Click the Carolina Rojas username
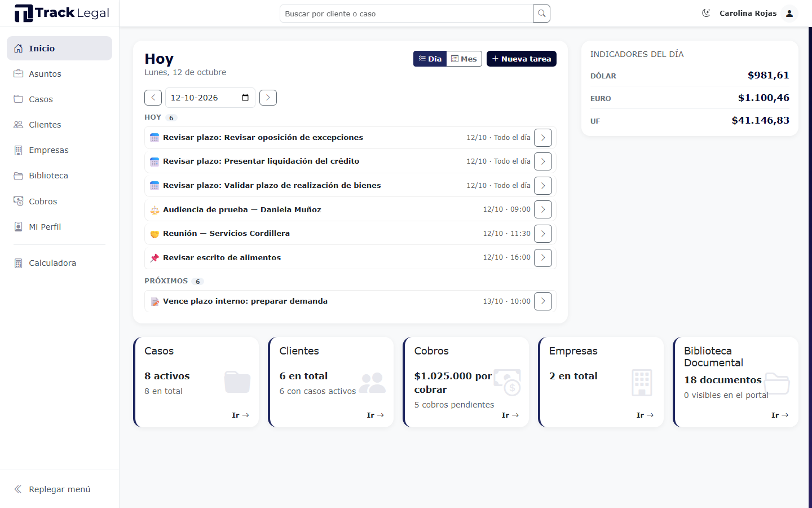The image size is (812, 508). click(x=748, y=13)
